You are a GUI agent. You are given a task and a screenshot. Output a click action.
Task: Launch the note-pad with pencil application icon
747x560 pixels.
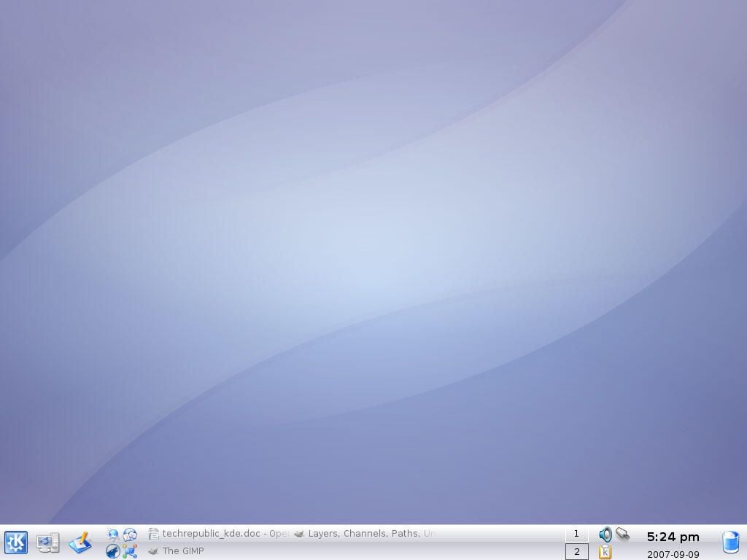(80, 542)
